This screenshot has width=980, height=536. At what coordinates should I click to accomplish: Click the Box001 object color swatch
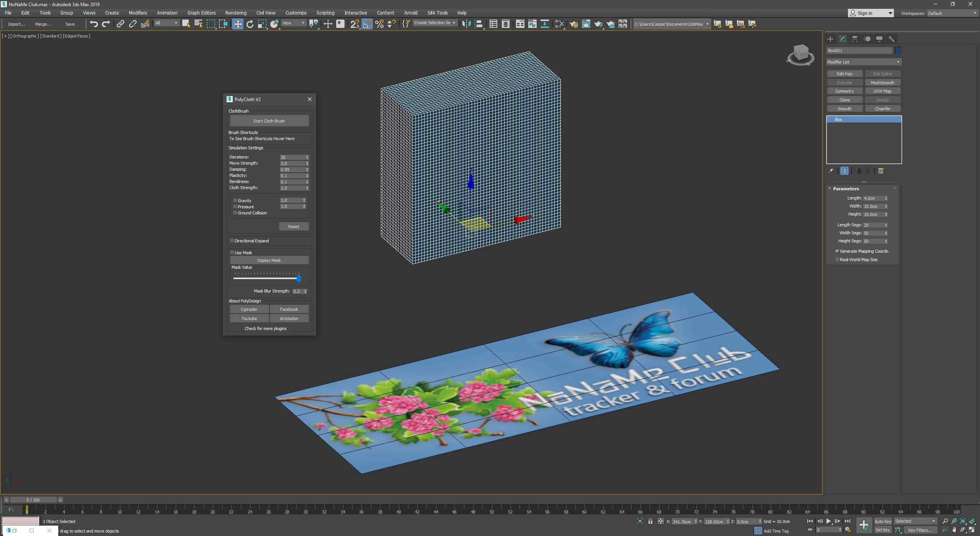point(898,50)
